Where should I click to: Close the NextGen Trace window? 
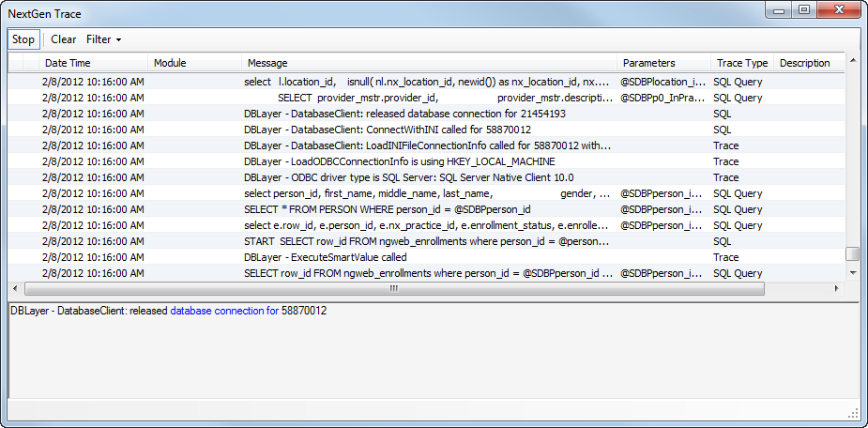(838, 10)
